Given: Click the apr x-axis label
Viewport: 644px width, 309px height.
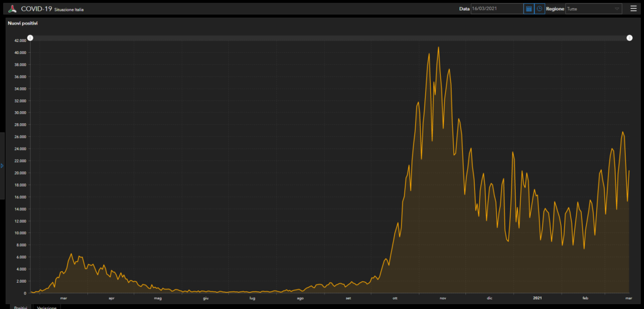Looking at the screenshot, I should click(111, 298).
